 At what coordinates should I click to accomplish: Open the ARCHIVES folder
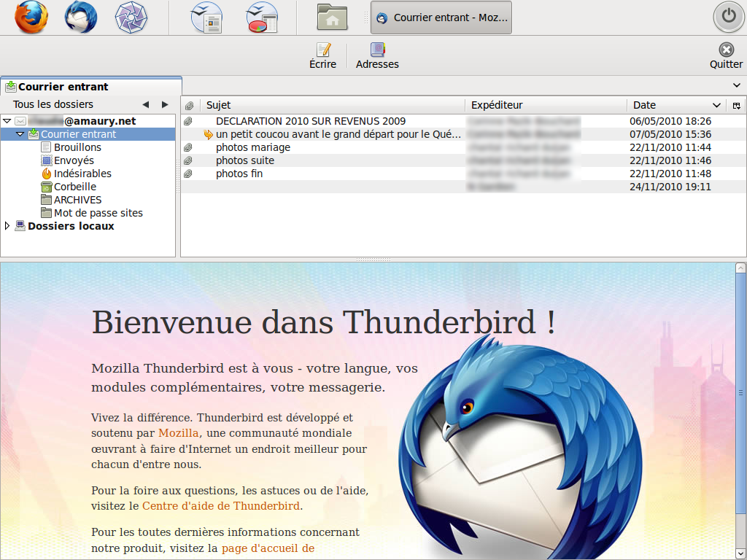click(x=77, y=200)
